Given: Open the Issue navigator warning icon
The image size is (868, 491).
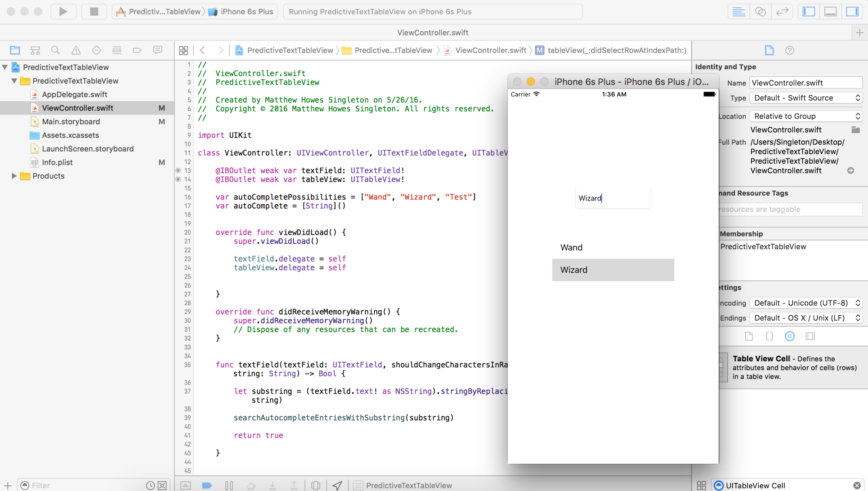Looking at the screenshot, I should point(76,50).
